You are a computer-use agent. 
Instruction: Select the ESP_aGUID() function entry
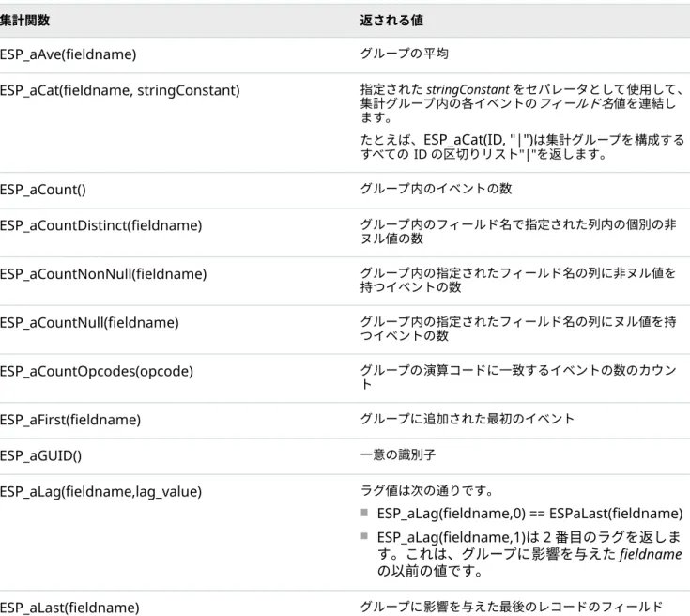coord(41,455)
